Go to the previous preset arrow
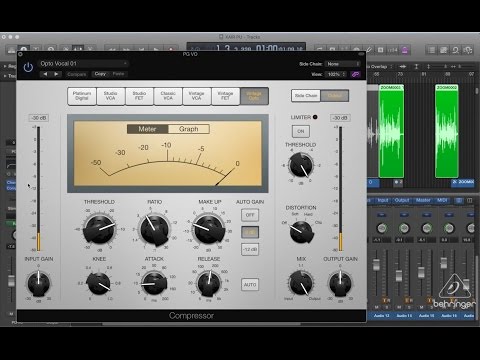 (x=45, y=74)
